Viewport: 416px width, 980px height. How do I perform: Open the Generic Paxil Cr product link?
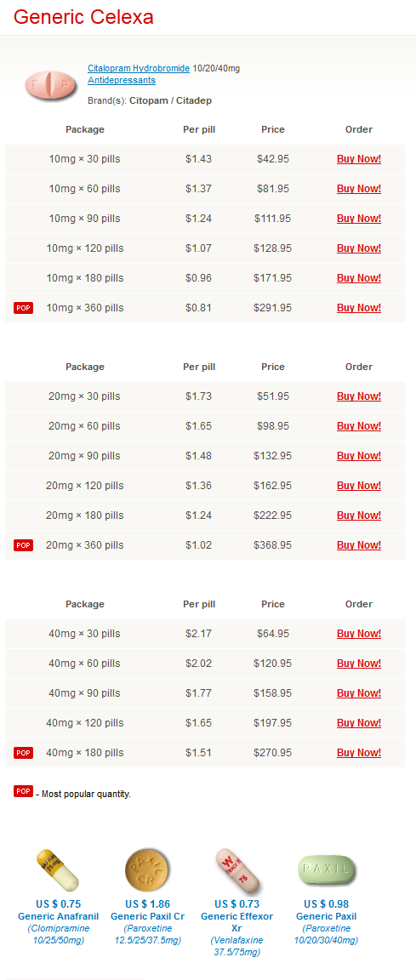(x=147, y=916)
